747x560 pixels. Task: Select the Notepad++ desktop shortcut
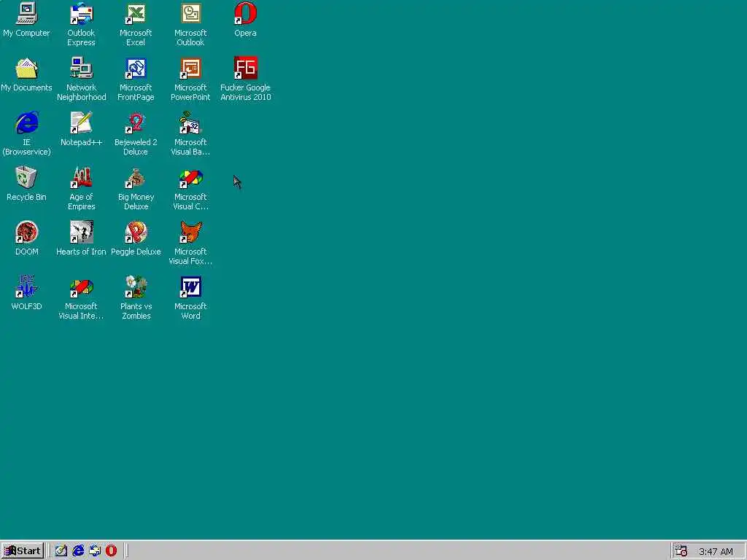coord(81,129)
